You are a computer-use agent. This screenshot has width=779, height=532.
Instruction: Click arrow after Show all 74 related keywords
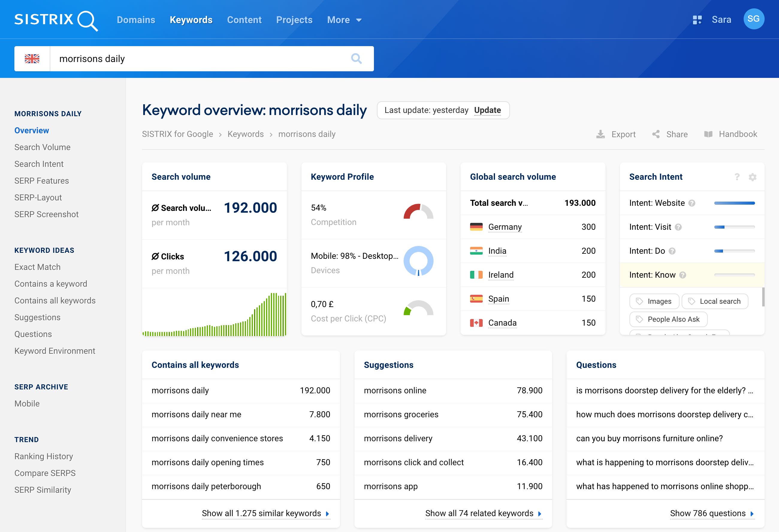(x=539, y=514)
